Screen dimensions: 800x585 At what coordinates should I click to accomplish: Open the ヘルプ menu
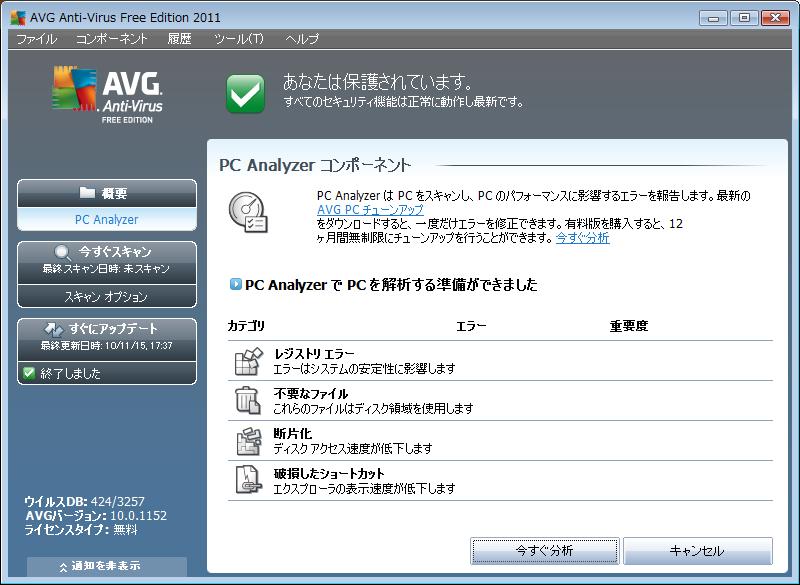[302, 39]
